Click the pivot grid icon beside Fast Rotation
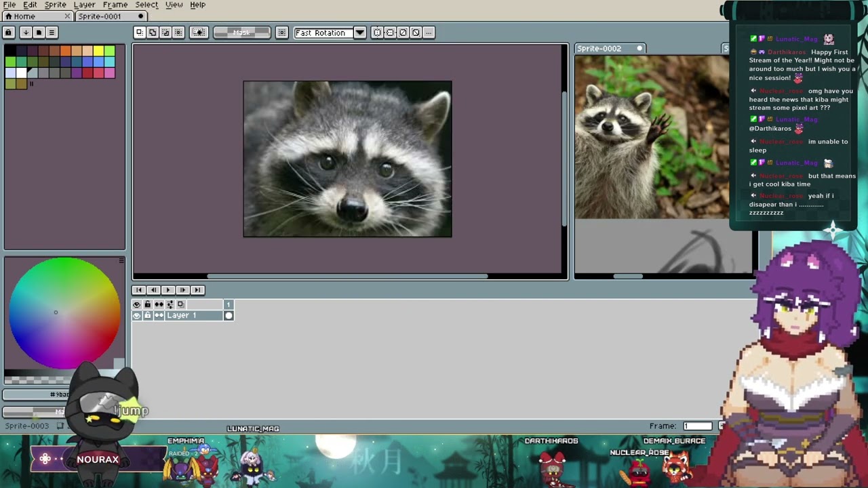The image size is (868, 488). coord(282,33)
